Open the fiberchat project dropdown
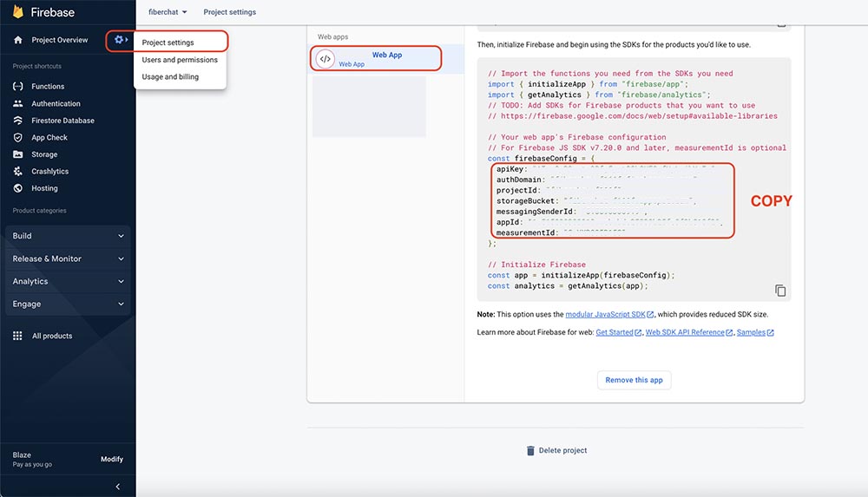868x497 pixels. 168,11
